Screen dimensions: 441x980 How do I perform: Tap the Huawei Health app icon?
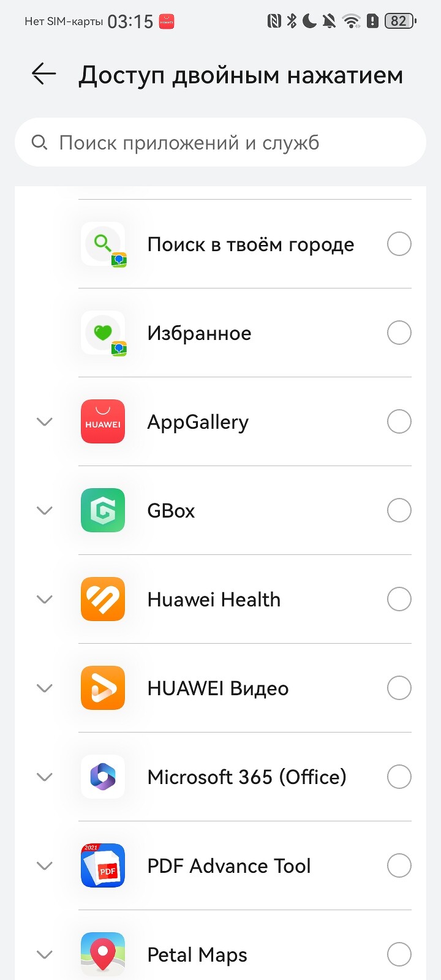point(103,599)
